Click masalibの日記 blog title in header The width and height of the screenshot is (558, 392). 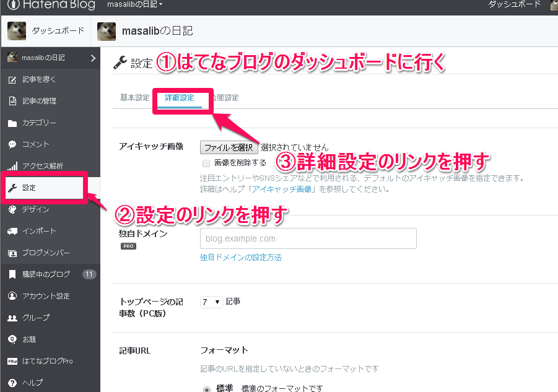157,32
